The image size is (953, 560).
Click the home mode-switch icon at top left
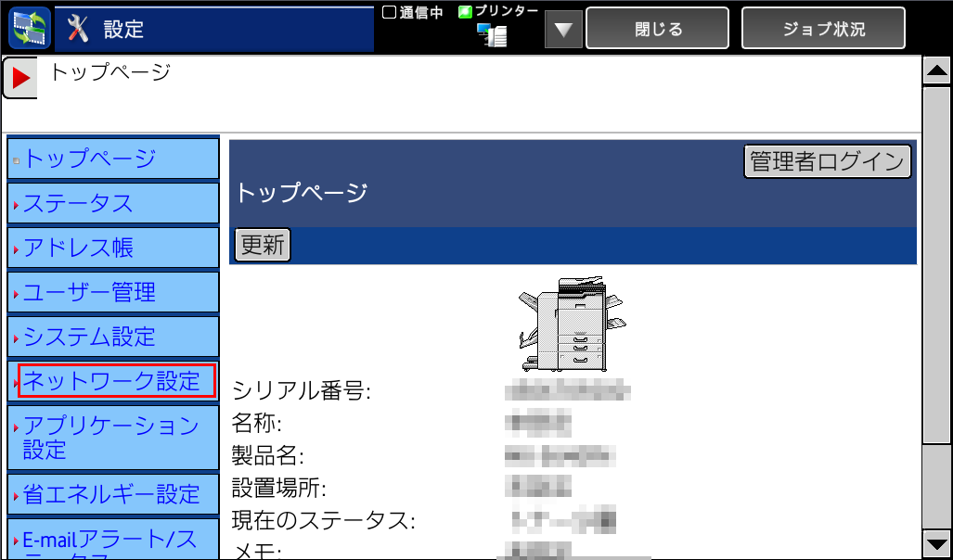point(29,28)
